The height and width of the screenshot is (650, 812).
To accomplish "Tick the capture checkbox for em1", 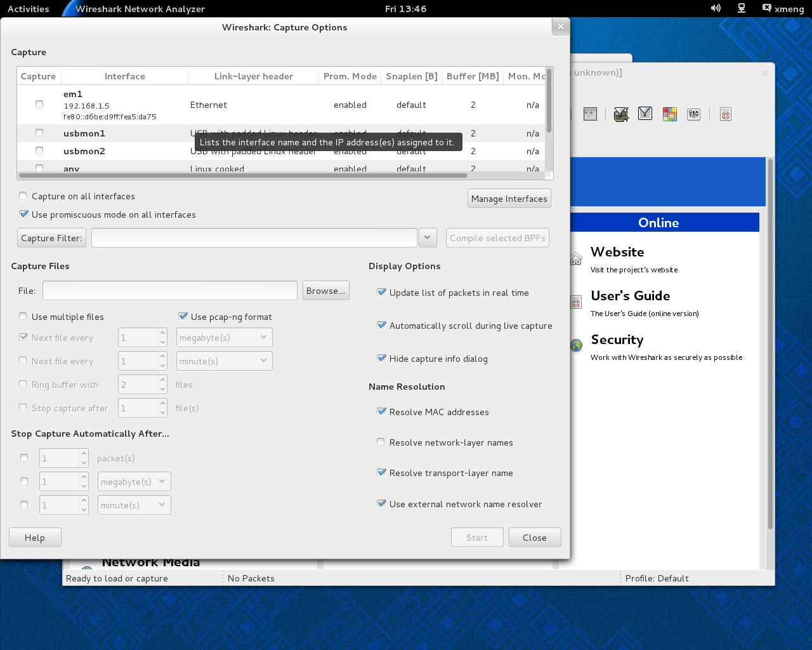I will point(39,104).
